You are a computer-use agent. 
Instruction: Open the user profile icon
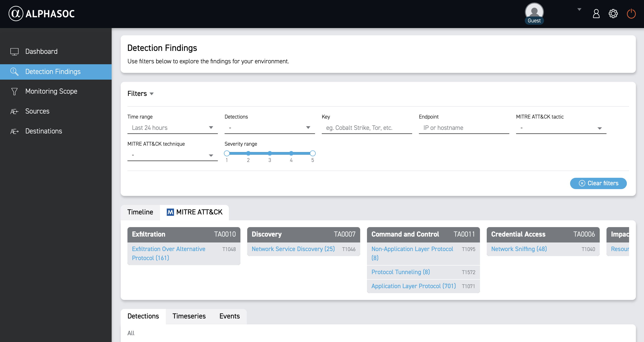(596, 14)
